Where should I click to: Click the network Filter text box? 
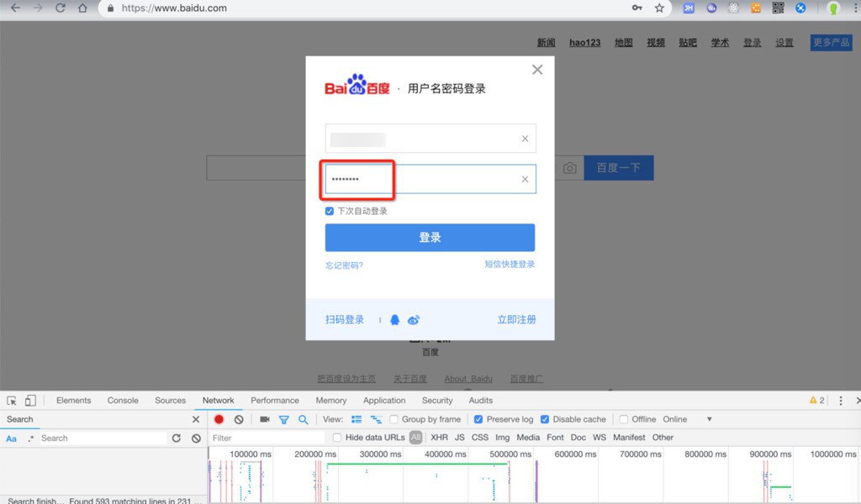267,438
